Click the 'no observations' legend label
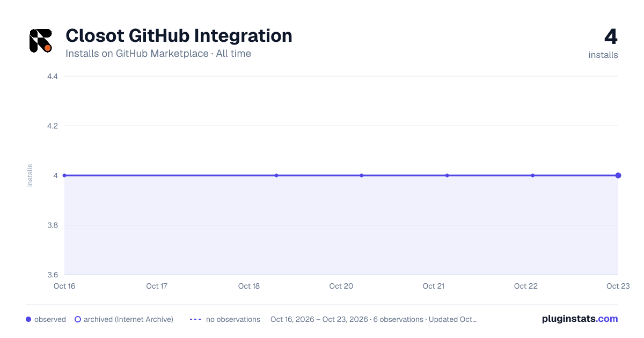This screenshot has width=644, height=338. click(233, 319)
